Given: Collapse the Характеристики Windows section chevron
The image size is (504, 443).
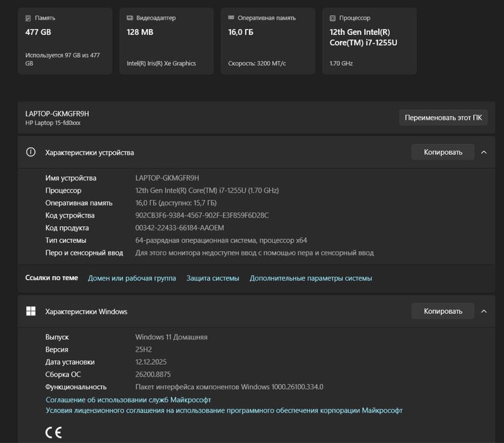Looking at the screenshot, I should click(484, 311).
